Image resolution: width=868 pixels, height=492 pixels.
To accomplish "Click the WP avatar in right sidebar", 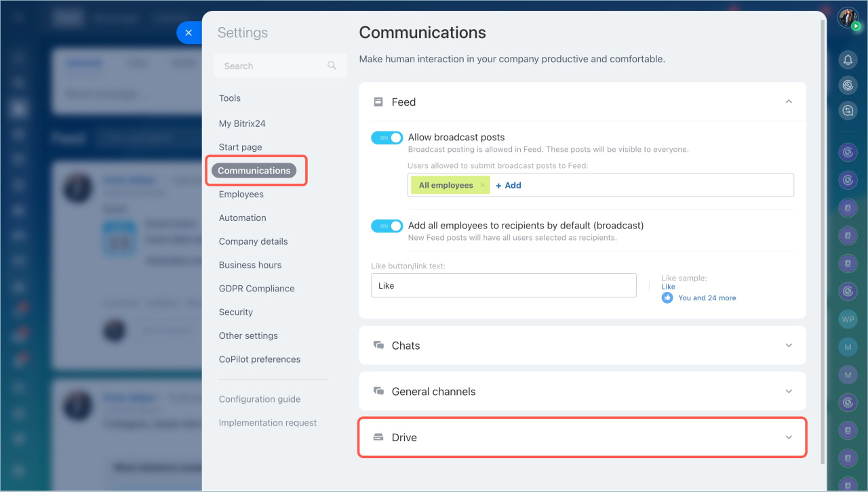I will click(x=848, y=319).
